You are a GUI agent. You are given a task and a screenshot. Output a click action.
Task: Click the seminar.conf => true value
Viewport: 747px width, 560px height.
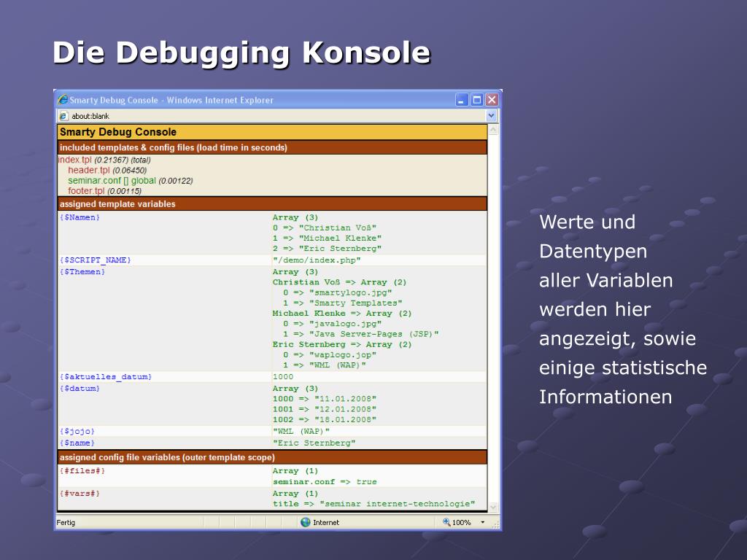coord(325,482)
